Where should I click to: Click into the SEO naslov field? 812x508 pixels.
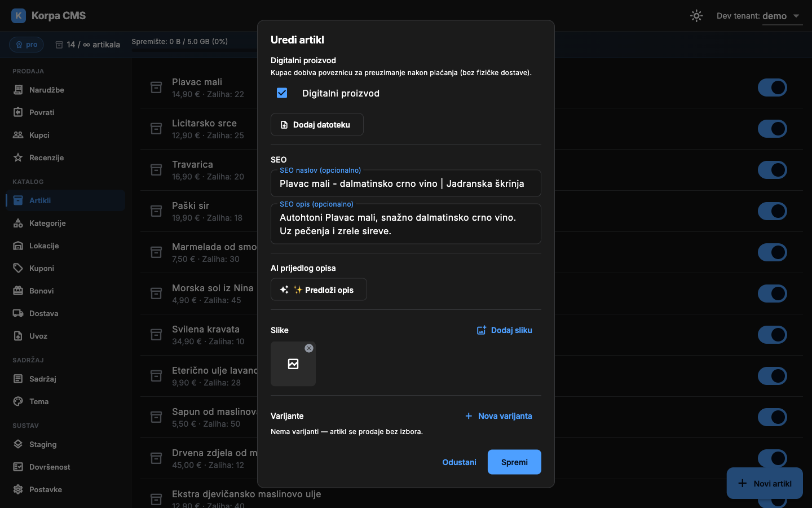click(x=406, y=183)
